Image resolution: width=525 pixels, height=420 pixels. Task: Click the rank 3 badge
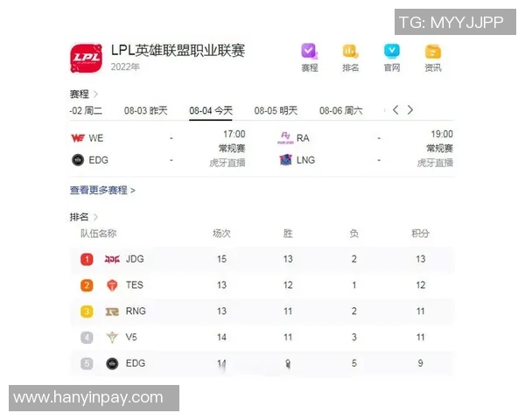(87, 311)
